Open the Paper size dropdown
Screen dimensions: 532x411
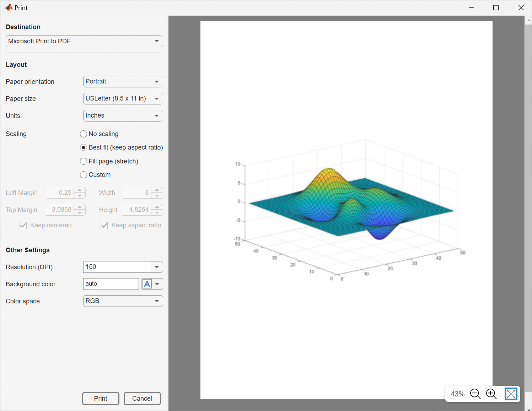[x=123, y=99]
